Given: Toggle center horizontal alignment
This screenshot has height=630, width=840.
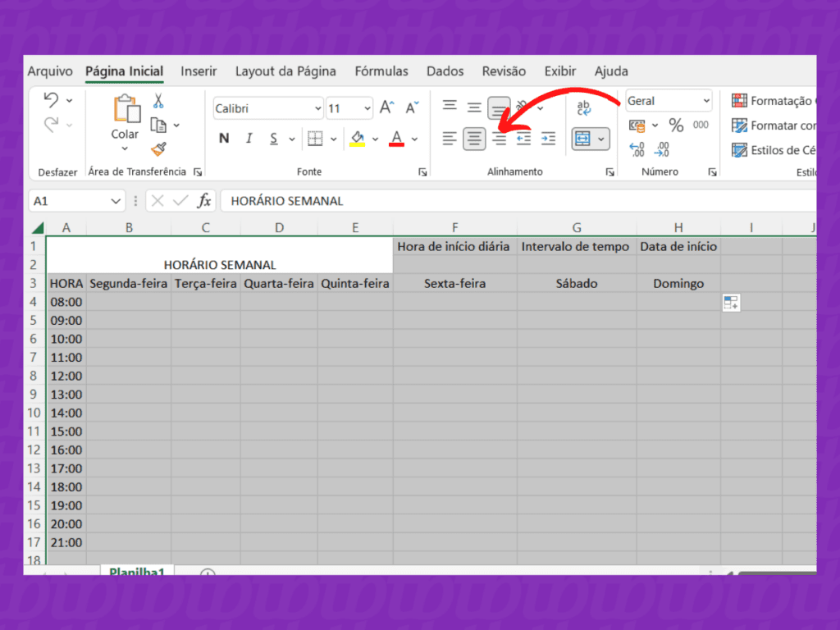Looking at the screenshot, I should coord(474,139).
